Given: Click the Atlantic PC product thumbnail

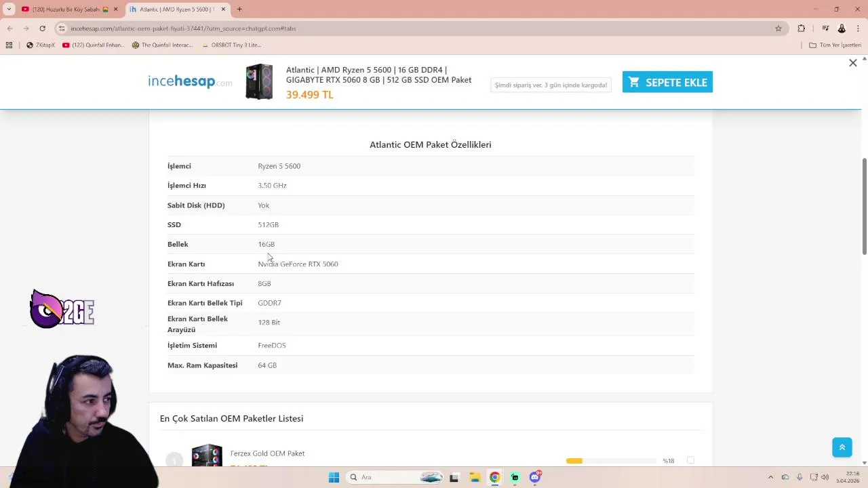Looking at the screenshot, I should tap(259, 82).
